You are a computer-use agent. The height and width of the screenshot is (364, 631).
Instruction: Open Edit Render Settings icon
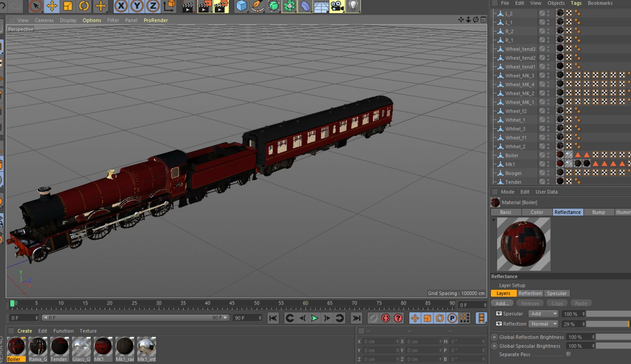(x=221, y=6)
